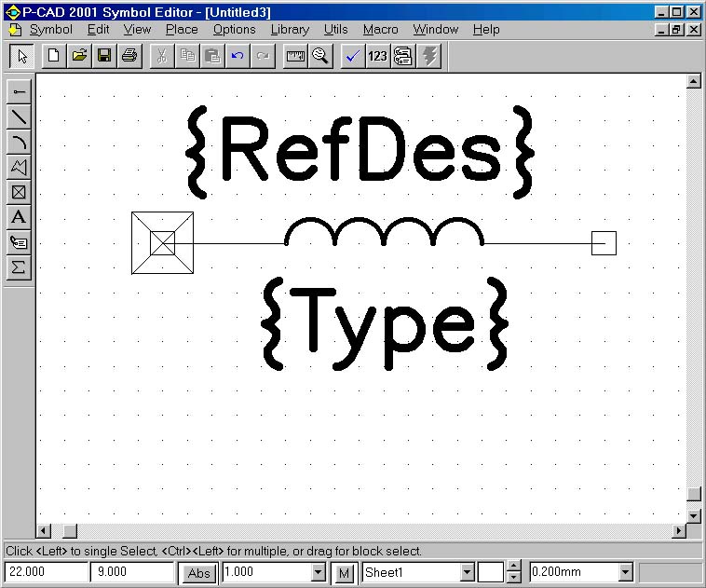Open the Utils menu
This screenshot has height=588, width=706.
click(x=336, y=30)
